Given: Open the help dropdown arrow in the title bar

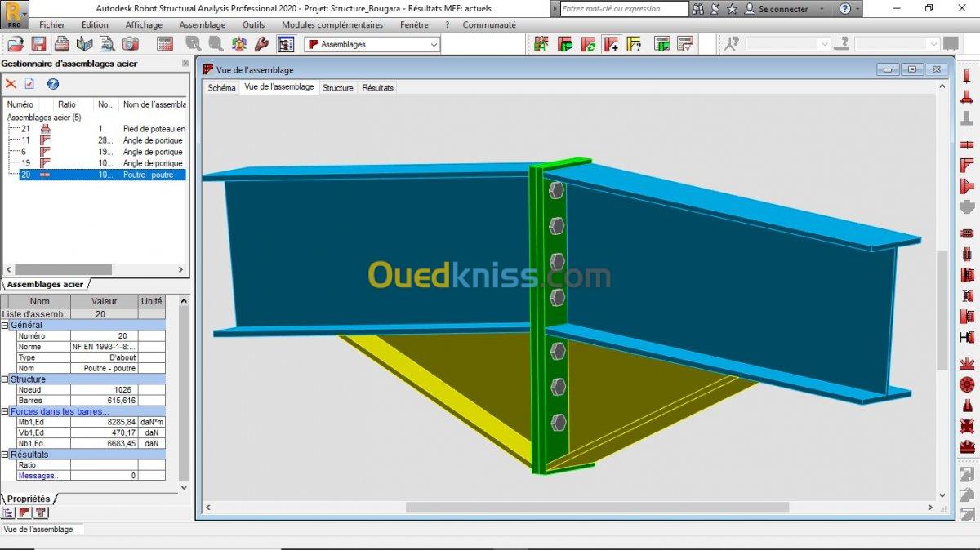Looking at the screenshot, I should point(857,9).
